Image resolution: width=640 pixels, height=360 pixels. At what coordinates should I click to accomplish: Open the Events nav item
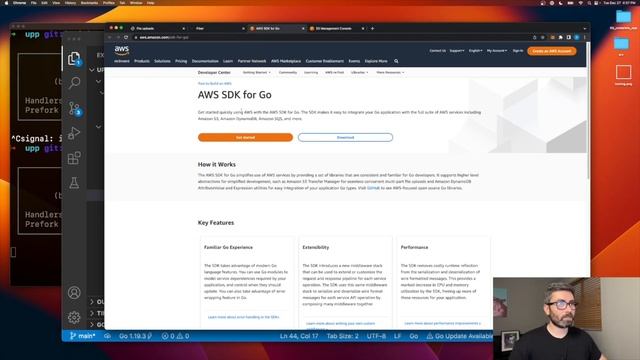point(354,61)
